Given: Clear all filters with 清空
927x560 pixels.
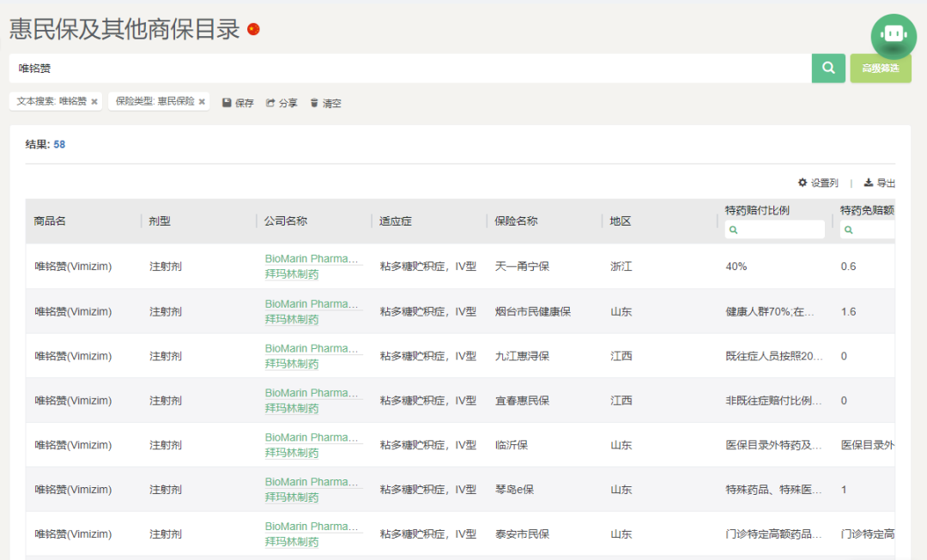Looking at the screenshot, I should coord(325,103).
